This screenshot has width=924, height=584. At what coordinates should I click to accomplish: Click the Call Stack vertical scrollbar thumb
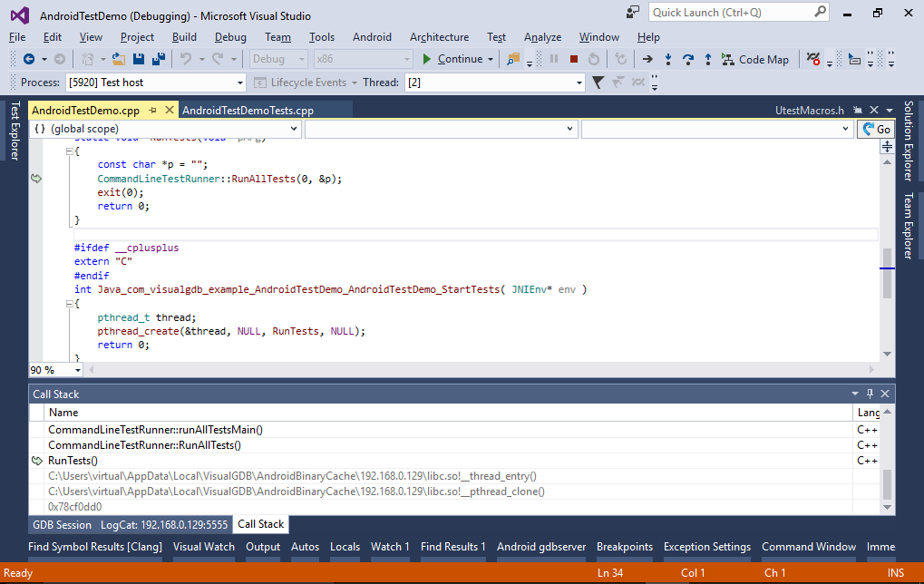pos(887,484)
